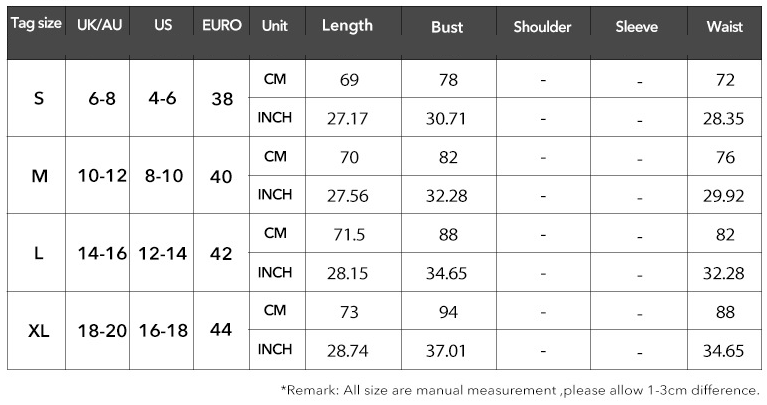Select the XL tag size cell
The width and height of the screenshot is (767, 405).
click(x=38, y=330)
